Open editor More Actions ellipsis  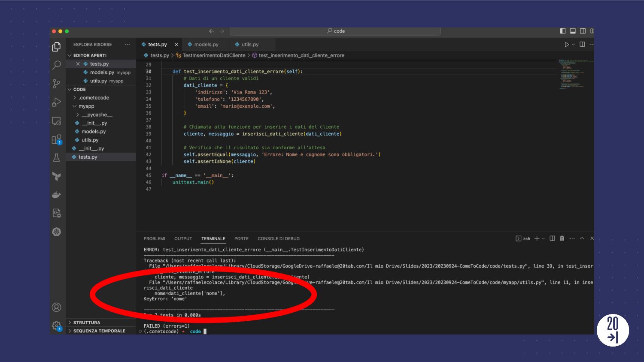pyautogui.click(x=592, y=44)
